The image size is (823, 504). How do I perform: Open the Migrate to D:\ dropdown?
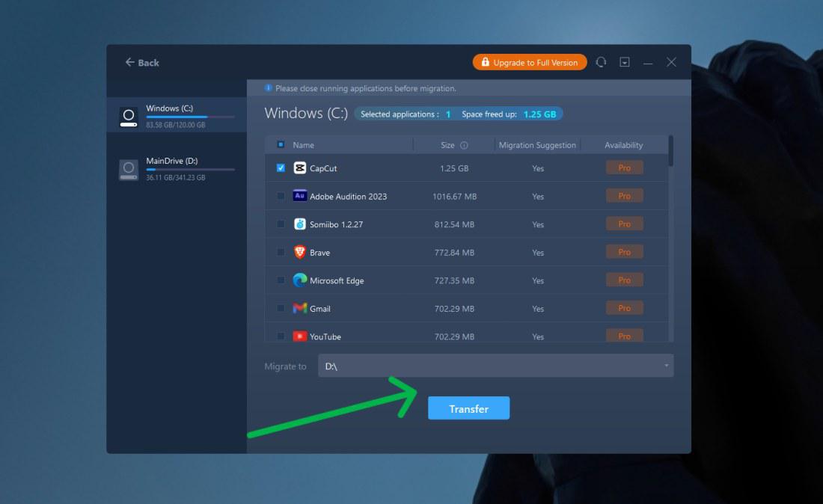click(x=495, y=366)
